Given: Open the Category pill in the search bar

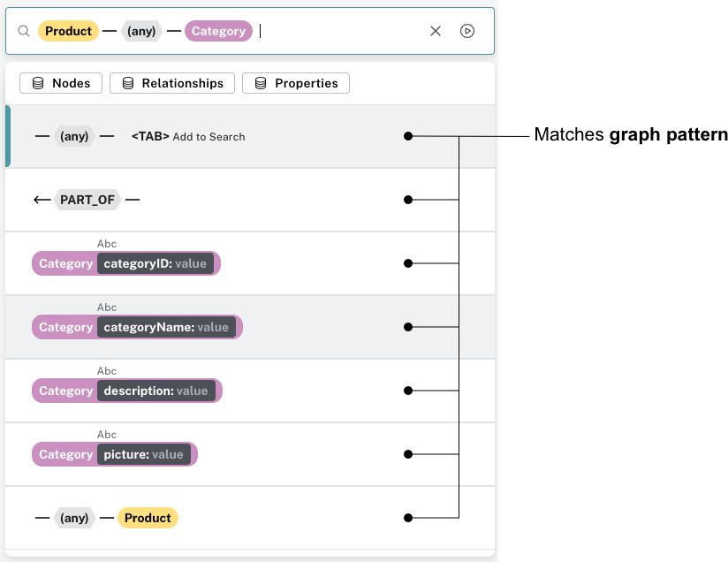Looking at the screenshot, I should tap(218, 31).
